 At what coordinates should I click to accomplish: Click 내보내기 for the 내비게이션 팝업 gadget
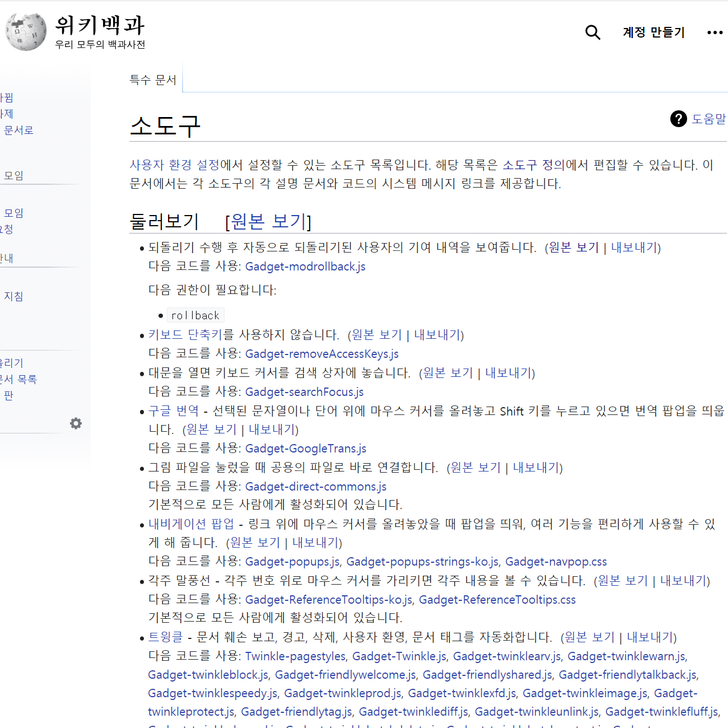coord(315,543)
